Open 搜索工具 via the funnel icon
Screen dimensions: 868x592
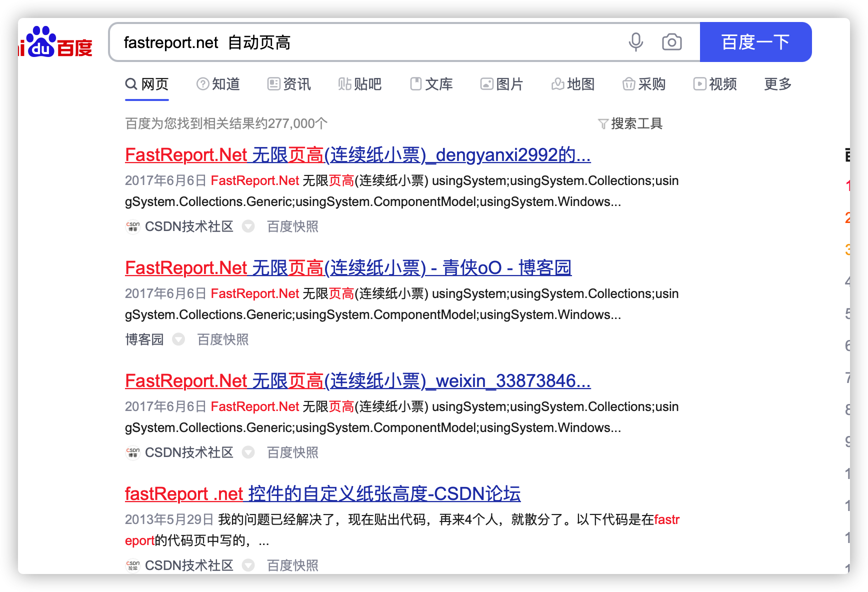(x=602, y=123)
